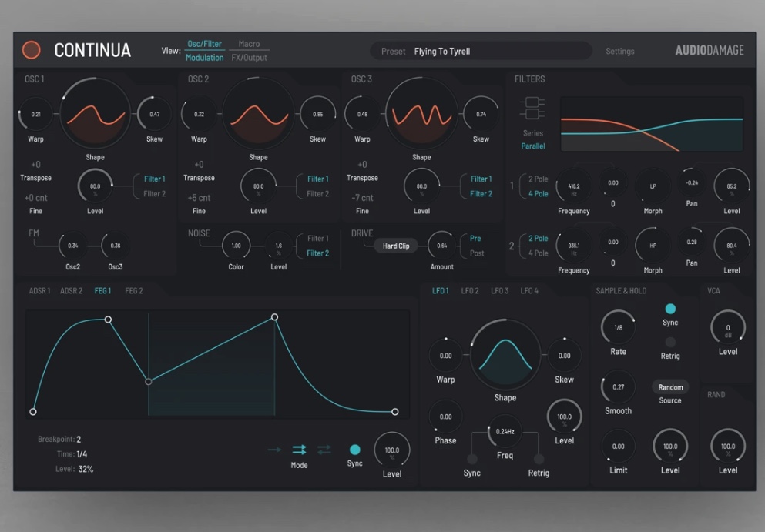This screenshot has width=765, height=532.
Task: Click the FM Osc2 amount knob
Action: [x=72, y=246]
